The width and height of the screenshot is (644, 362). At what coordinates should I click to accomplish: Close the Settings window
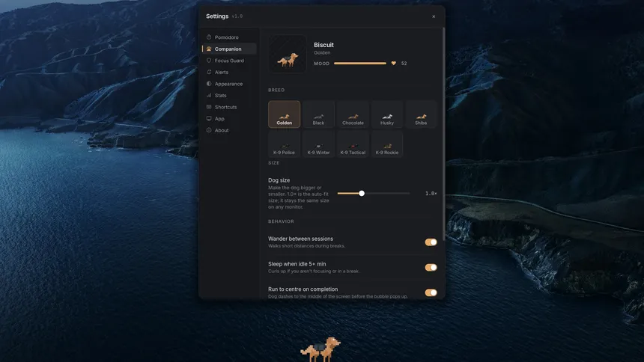[434, 16]
